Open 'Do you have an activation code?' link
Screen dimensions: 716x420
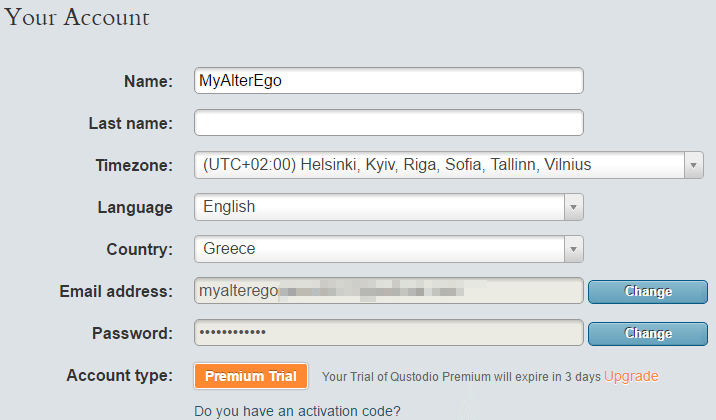coord(298,410)
